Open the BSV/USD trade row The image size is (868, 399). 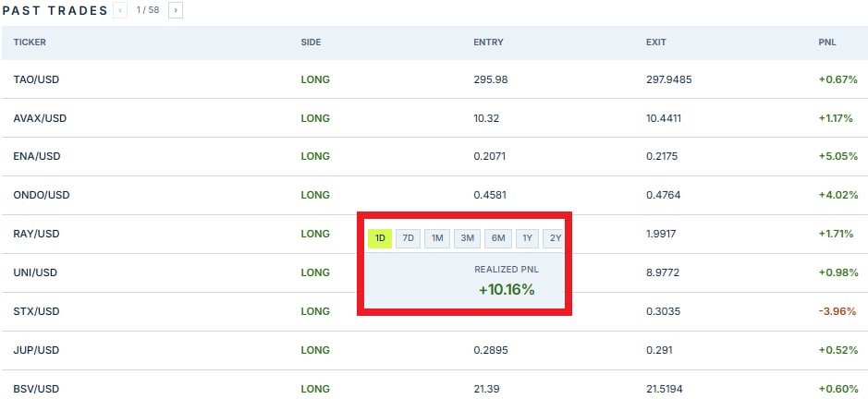(x=434, y=385)
